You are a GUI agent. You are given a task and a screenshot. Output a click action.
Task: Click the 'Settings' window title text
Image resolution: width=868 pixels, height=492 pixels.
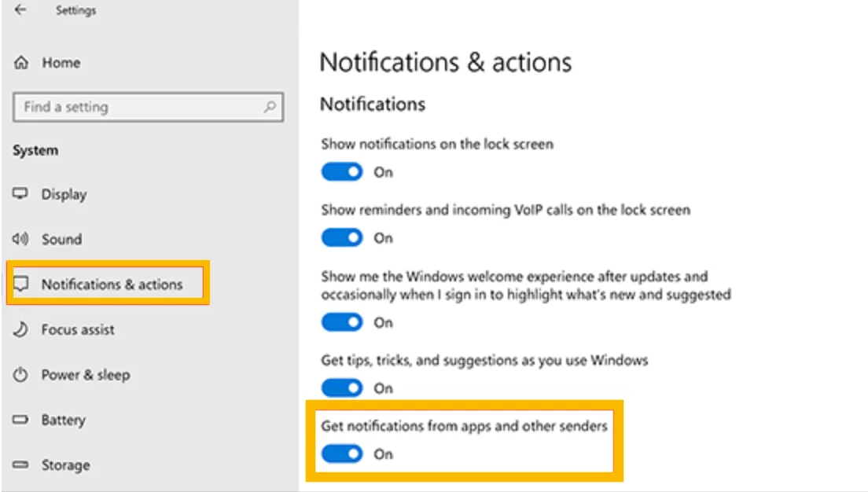(x=75, y=10)
